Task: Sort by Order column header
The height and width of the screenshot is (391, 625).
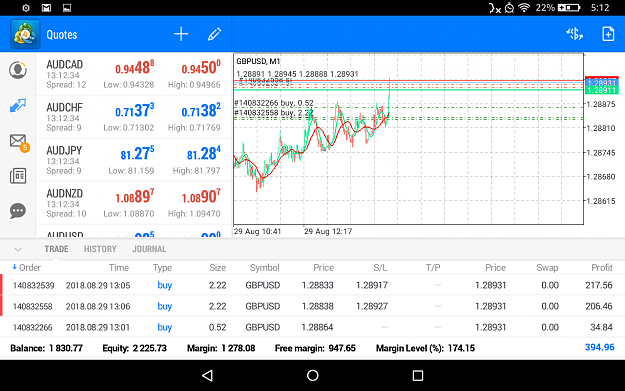Action: 26,267
